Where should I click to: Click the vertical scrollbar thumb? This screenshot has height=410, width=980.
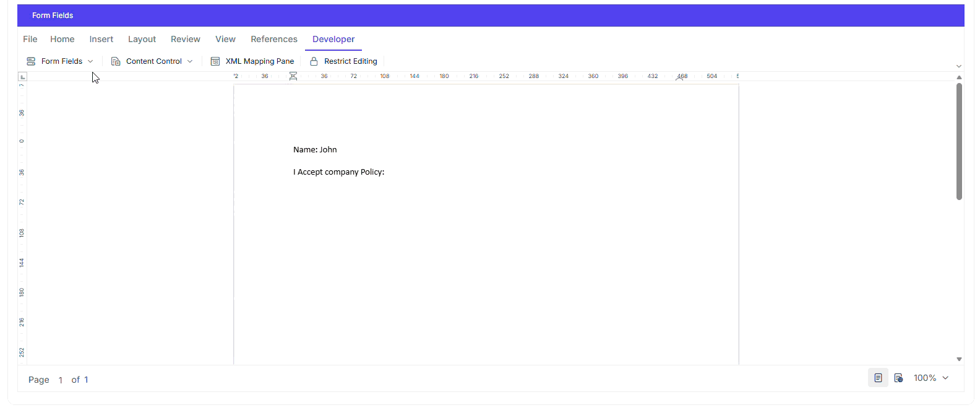pos(959,141)
